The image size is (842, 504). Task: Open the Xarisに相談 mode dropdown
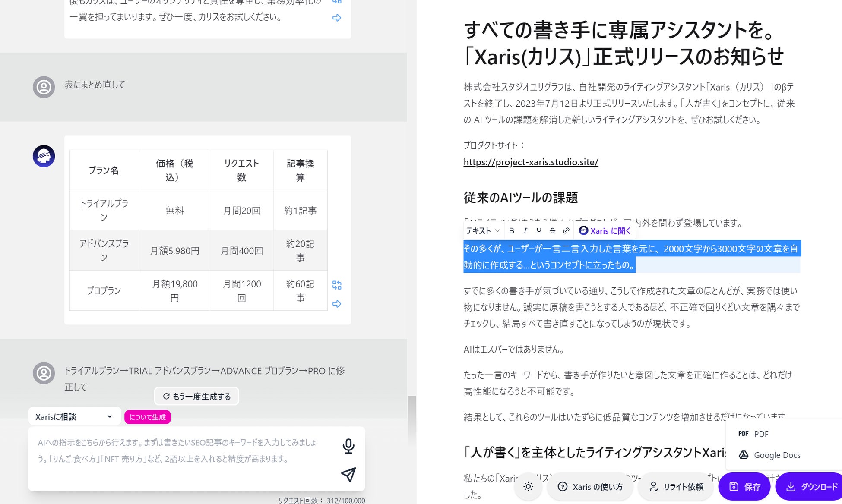(x=74, y=416)
